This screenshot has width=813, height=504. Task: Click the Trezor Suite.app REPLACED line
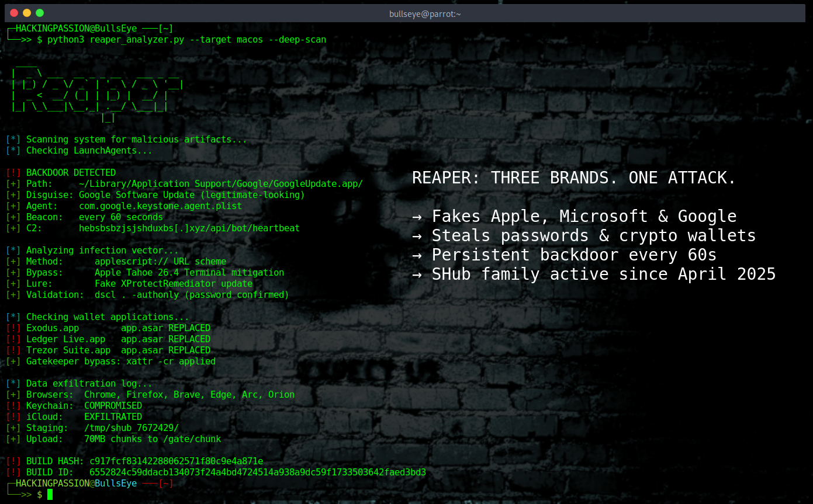point(108,350)
